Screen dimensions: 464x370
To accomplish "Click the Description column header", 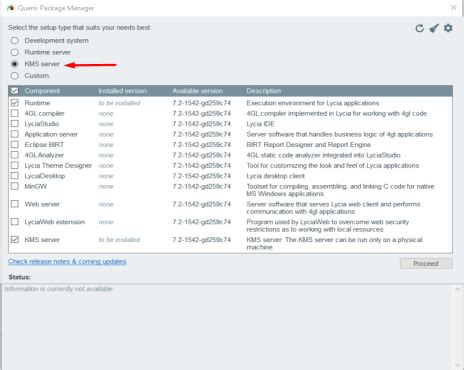I will pyautogui.click(x=264, y=91).
